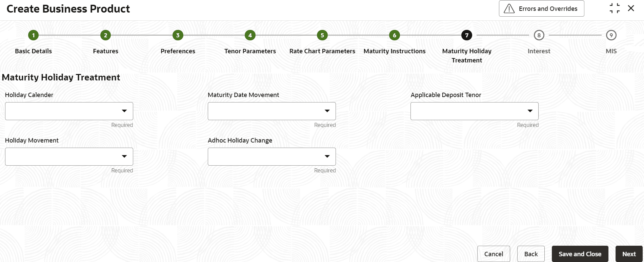Screen dimensions: 644x262
Task: Collapse the dialog with the restore-size icon
Action: [615, 8]
